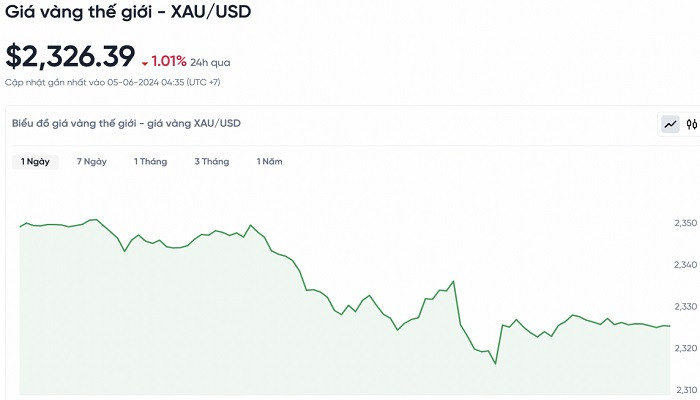Click the red down-arrow change indicator

click(x=144, y=63)
